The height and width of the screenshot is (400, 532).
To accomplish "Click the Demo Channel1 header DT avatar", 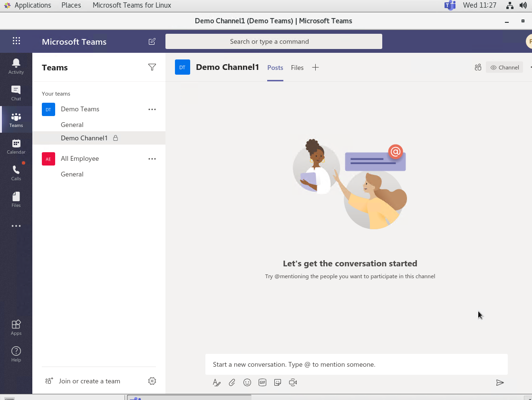I will click(x=182, y=67).
